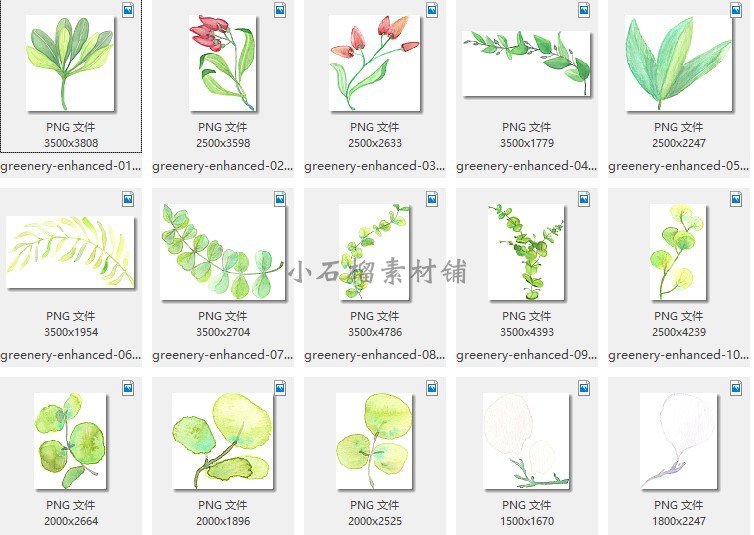Click the image-type badge above greenery-enhanced-03 thumbnail
The width and height of the screenshot is (754, 535).
click(432, 10)
